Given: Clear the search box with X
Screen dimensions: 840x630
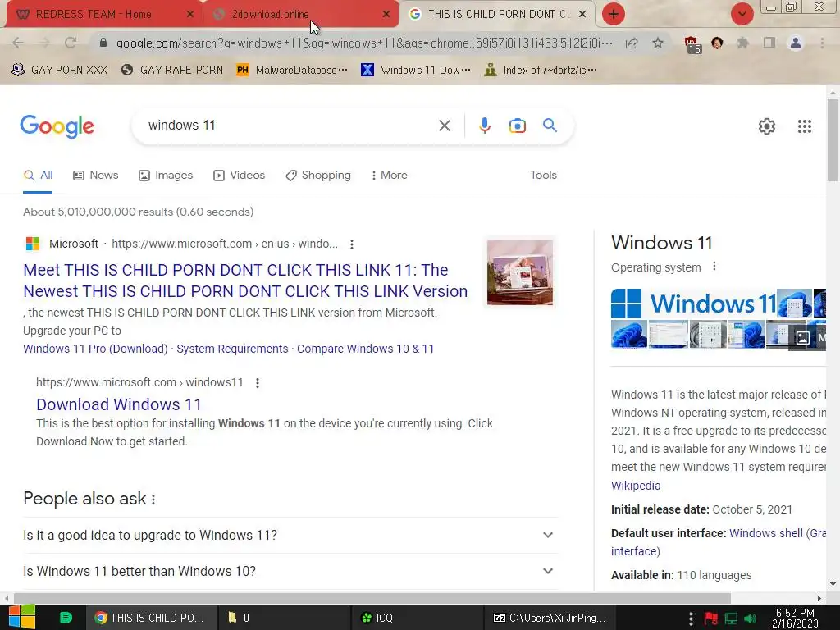Looking at the screenshot, I should click(x=444, y=126).
